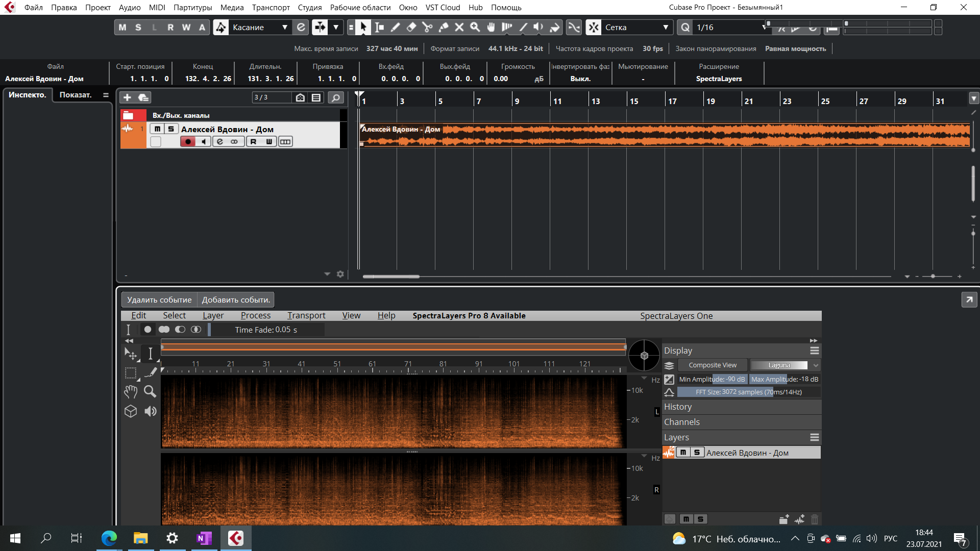Select the Eraser tool in Cubase toolbar
This screenshot has height=551, width=980.
[x=411, y=28]
